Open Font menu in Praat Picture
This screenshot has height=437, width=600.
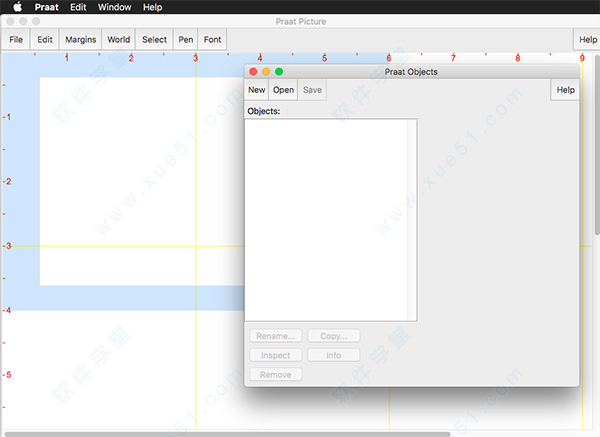(212, 39)
